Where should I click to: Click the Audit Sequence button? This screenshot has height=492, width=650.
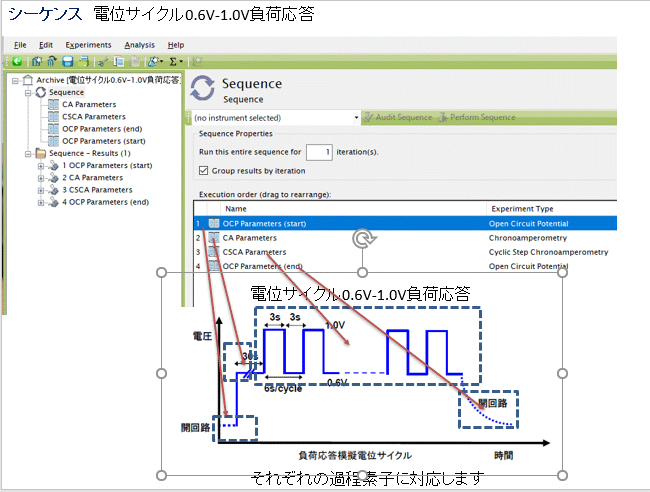pyautogui.click(x=398, y=117)
